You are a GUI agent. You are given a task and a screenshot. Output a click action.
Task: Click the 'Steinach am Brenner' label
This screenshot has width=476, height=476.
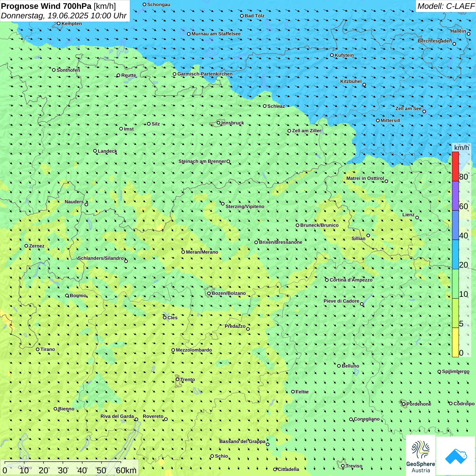tap(202, 161)
